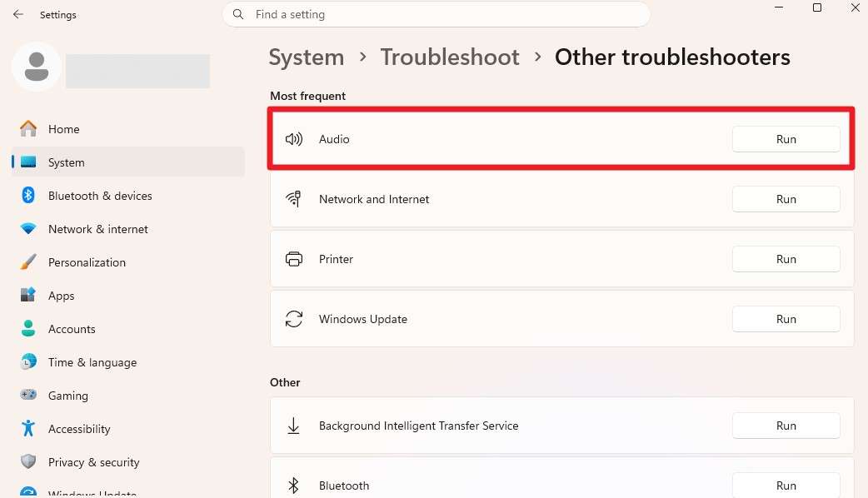Click the search magnifier icon
The image size is (868, 498).
pyautogui.click(x=238, y=14)
